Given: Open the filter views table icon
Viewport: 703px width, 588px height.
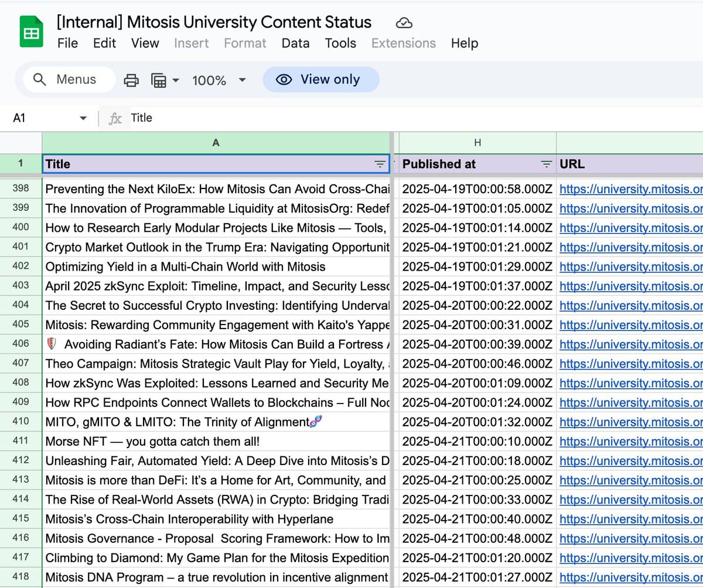Looking at the screenshot, I should [x=159, y=80].
